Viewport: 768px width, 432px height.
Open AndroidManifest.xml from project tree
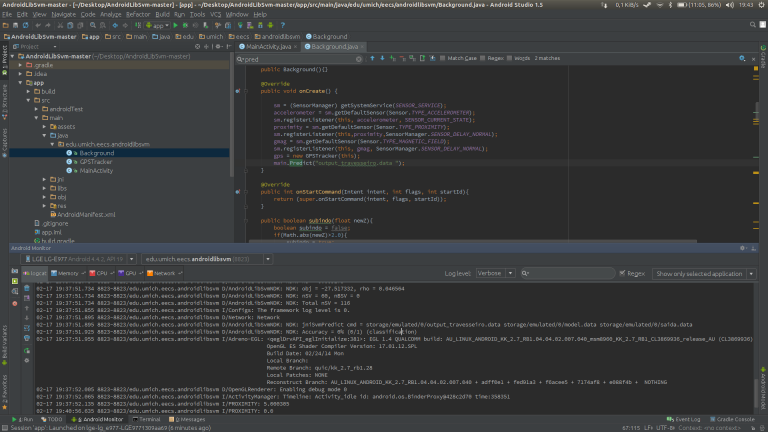86,214
